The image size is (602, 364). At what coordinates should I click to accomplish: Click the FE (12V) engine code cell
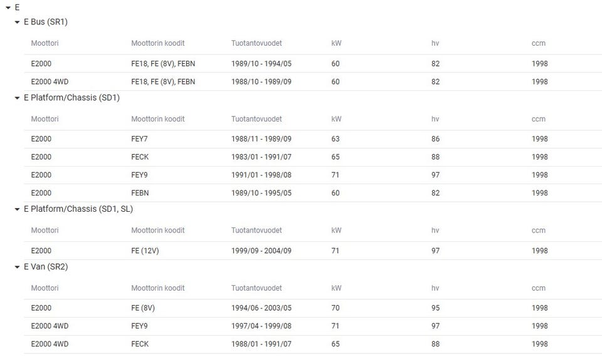click(x=147, y=251)
